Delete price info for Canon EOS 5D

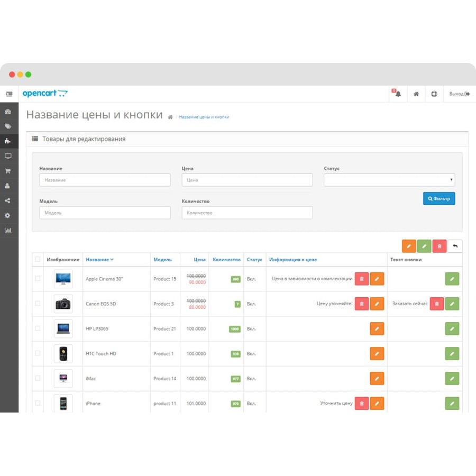point(362,304)
